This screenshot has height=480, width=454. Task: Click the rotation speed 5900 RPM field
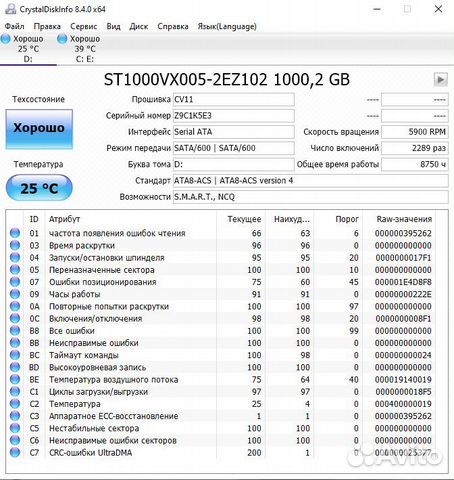point(415,132)
